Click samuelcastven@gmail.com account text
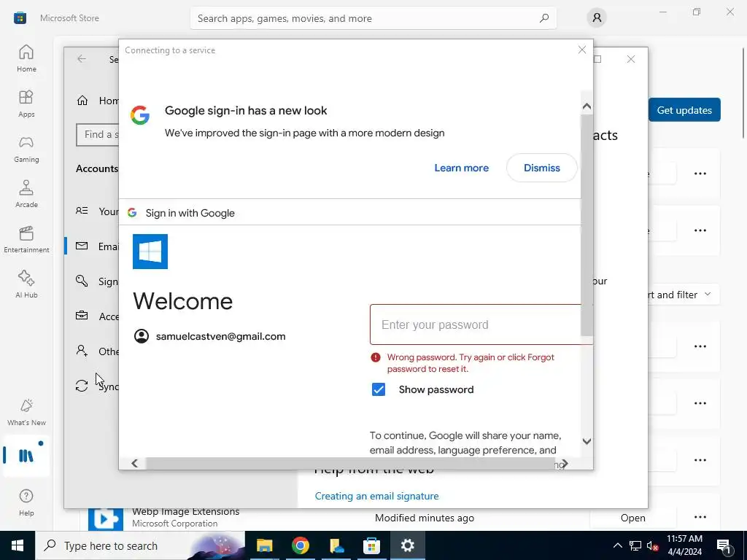Viewport: 747px width, 560px height. pos(220,336)
